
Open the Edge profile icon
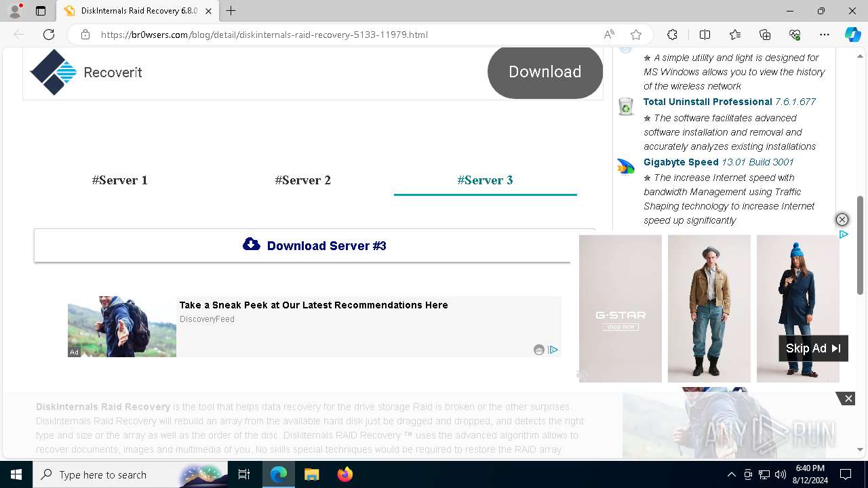pos(15,11)
